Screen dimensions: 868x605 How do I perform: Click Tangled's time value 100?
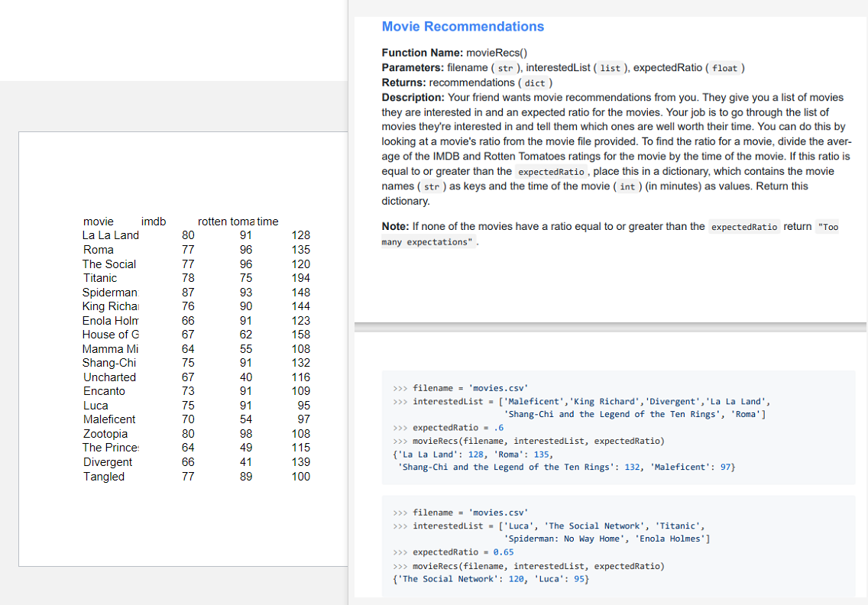(300, 476)
